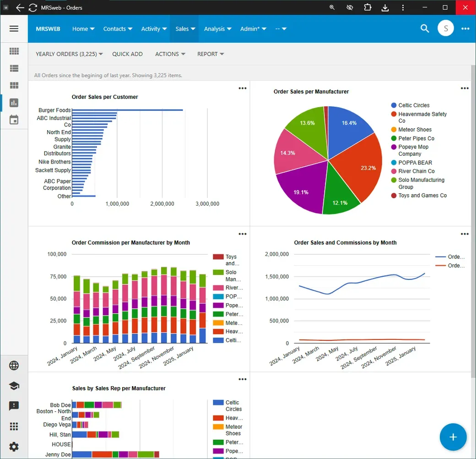Viewport: 476px width, 459px height.
Task: Click the Quick Add button
Action: click(x=128, y=54)
